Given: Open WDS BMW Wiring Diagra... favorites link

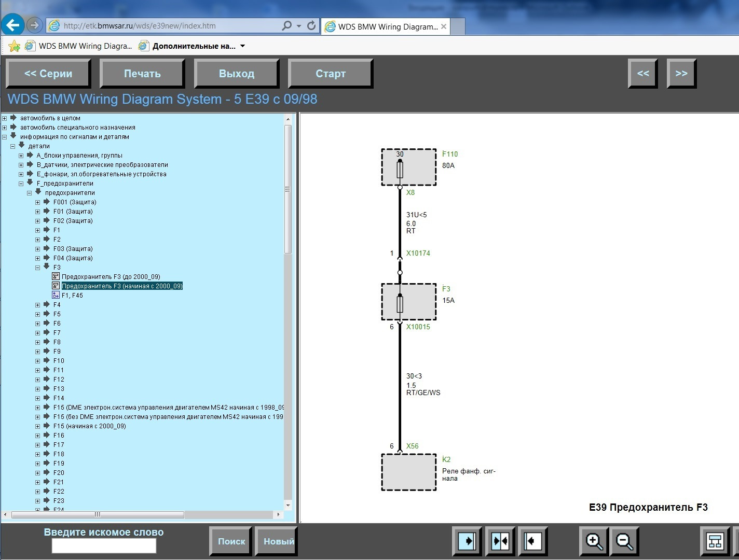Looking at the screenshot, I should click(x=79, y=46).
